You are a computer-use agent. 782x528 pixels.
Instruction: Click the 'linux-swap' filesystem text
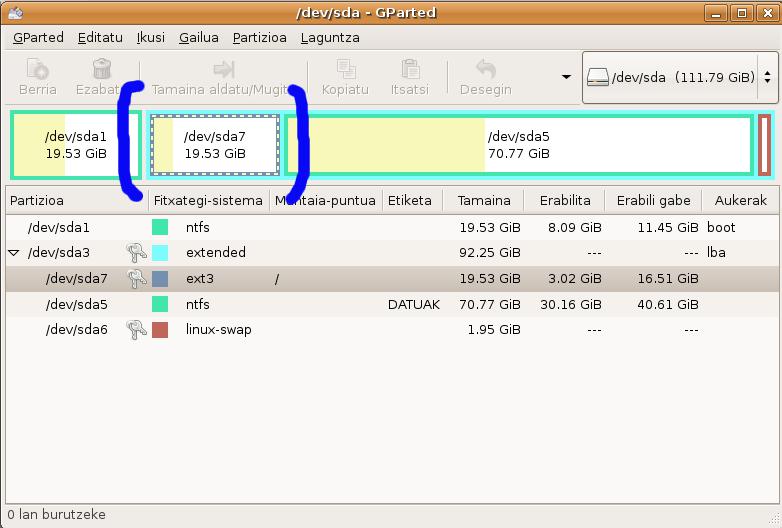pyautogui.click(x=218, y=330)
